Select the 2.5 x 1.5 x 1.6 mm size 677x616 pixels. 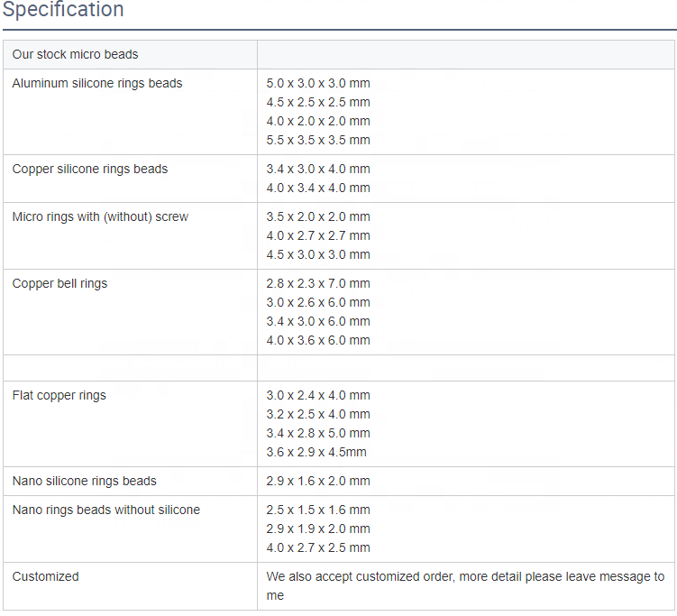click(x=318, y=510)
